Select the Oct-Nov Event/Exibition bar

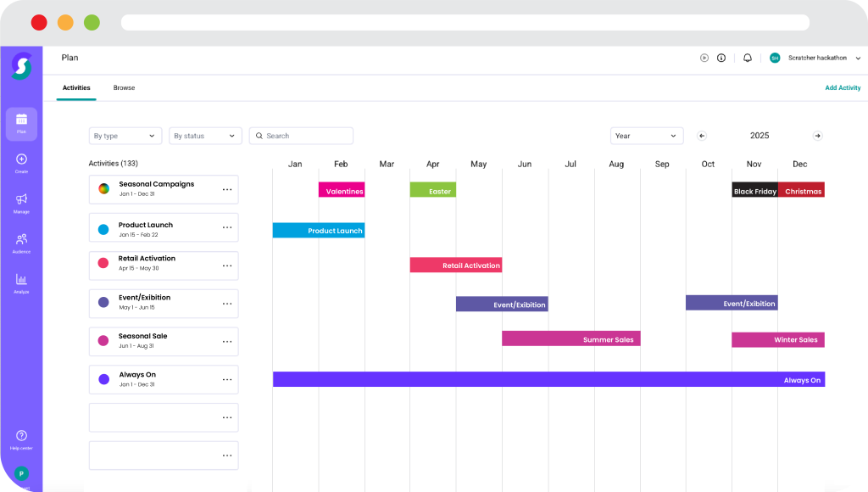pyautogui.click(x=732, y=303)
